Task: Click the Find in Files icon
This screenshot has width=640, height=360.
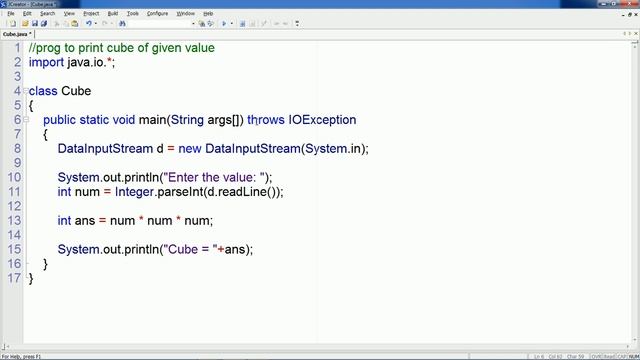Action: [202, 24]
